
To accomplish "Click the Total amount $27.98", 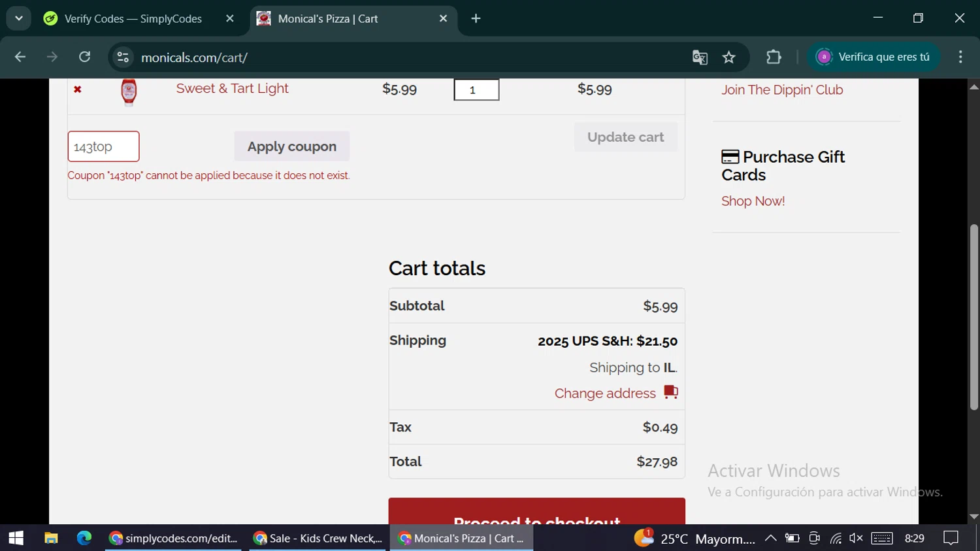I will [x=657, y=461].
